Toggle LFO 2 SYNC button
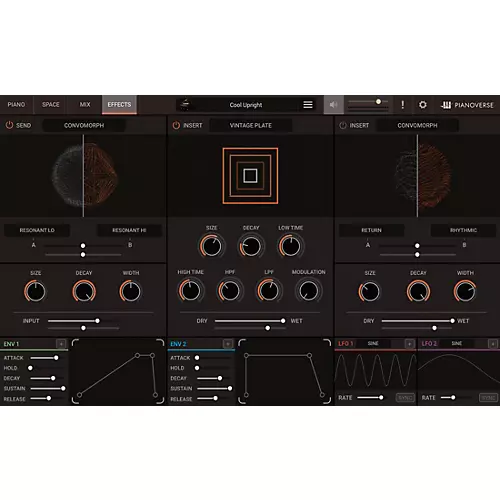The width and height of the screenshot is (500, 500). click(488, 398)
